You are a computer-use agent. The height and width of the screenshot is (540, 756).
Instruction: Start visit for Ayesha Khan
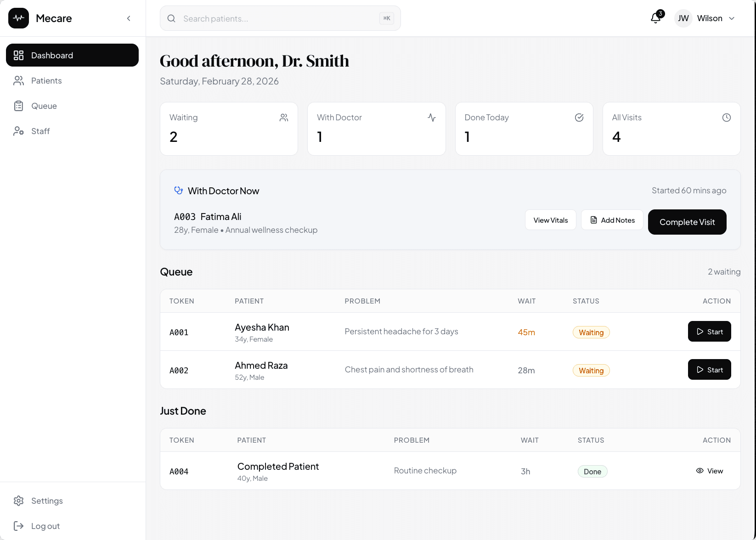709,332
